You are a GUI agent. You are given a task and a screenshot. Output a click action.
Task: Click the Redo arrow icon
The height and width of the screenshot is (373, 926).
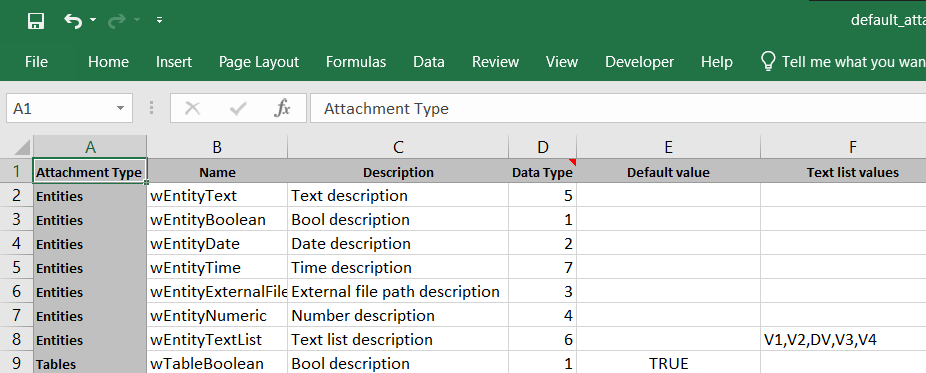click(x=117, y=21)
